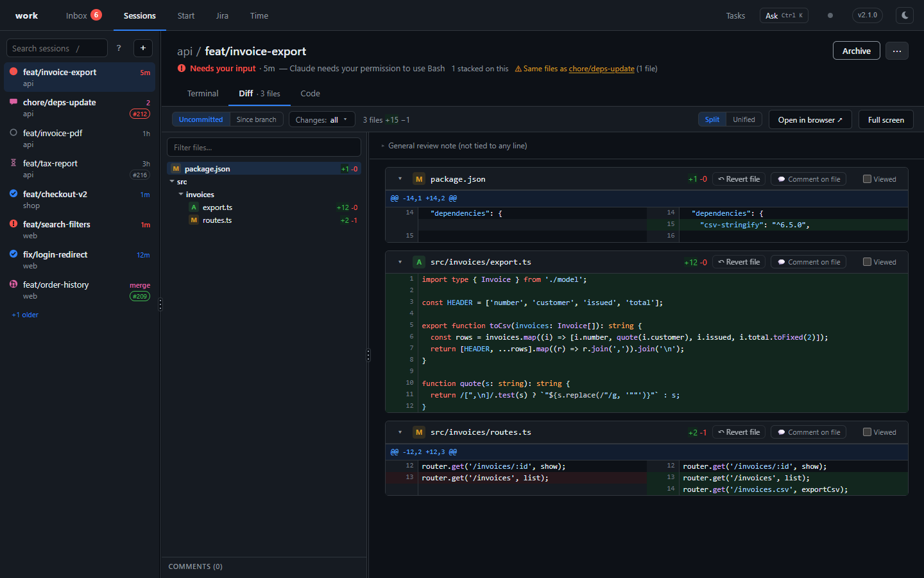
Task: Click the hourglass icon of feat/tax-report
Action: 13,163
